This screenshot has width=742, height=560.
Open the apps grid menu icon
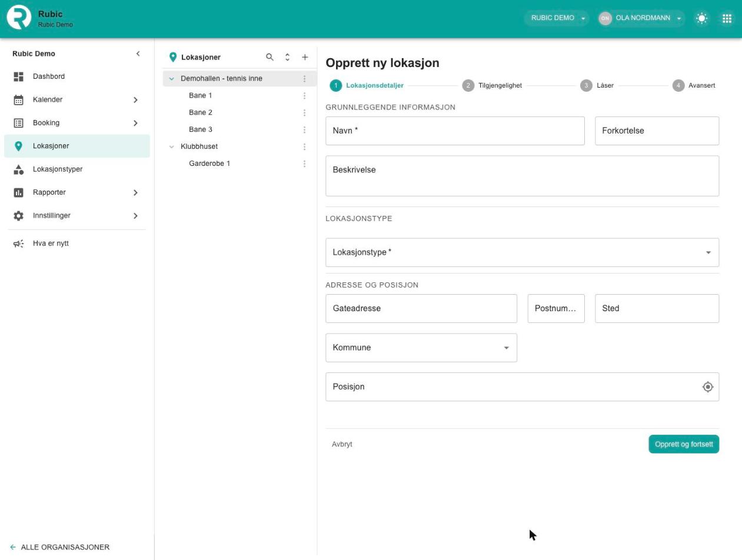pos(727,18)
